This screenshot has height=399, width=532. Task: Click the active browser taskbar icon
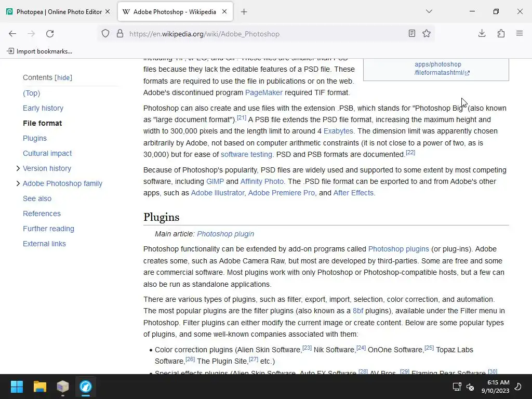(x=86, y=387)
